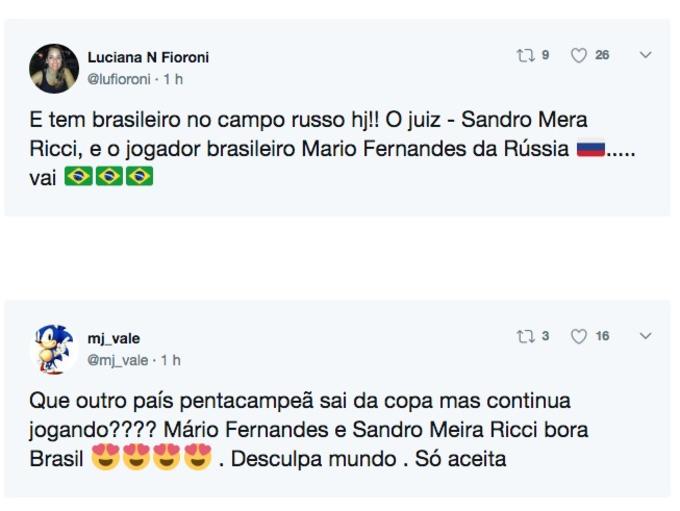
Task: Click the first heart-eyes emoji
Action: tap(104, 461)
